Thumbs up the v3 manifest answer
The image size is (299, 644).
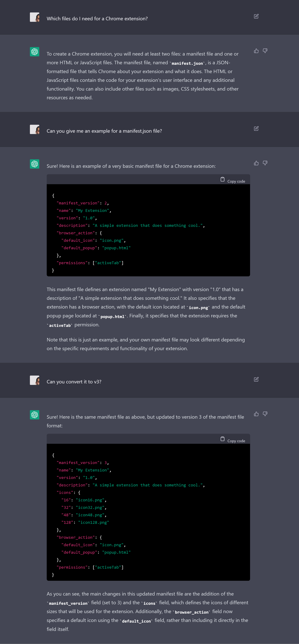[x=256, y=414]
